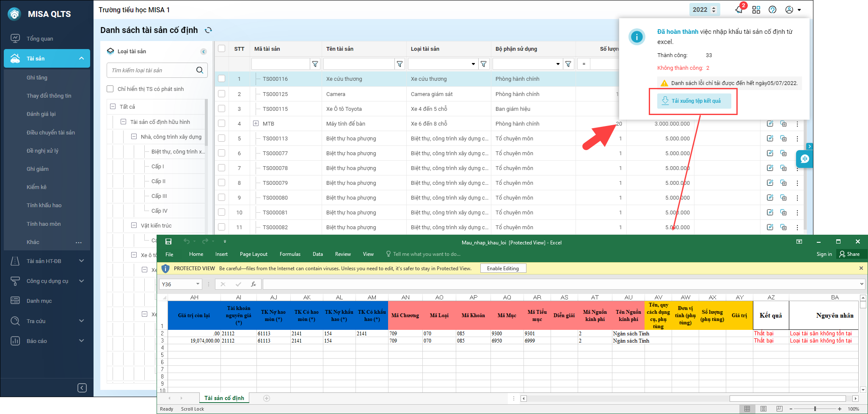Open the apps grid icon

756,10
